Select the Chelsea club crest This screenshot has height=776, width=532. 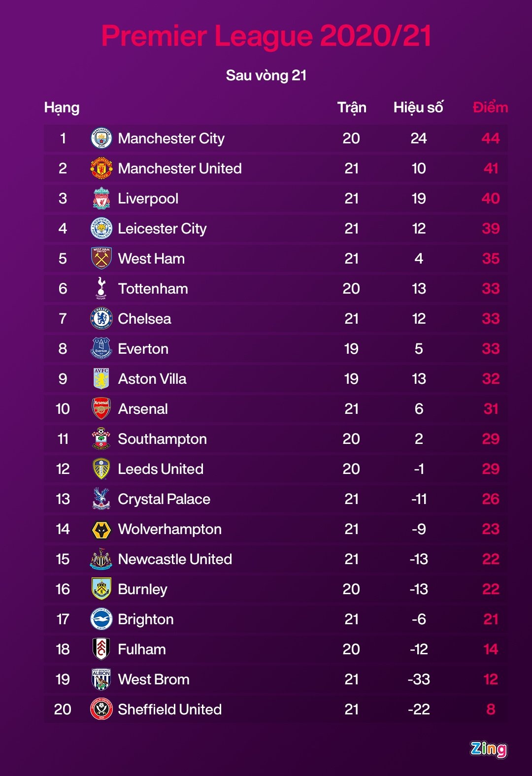click(101, 319)
